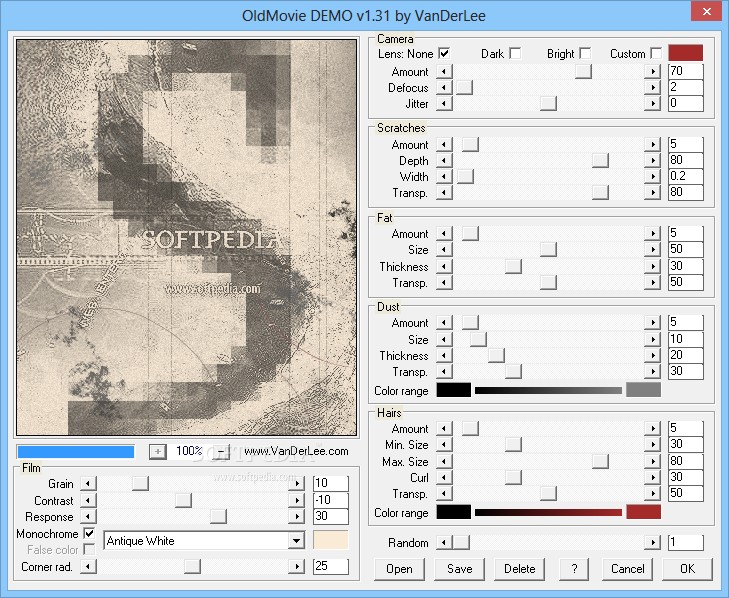The height and width of the screenshot is (598, 729).
Task: Click the Grain slider thumb
Action: coord(140,484)
